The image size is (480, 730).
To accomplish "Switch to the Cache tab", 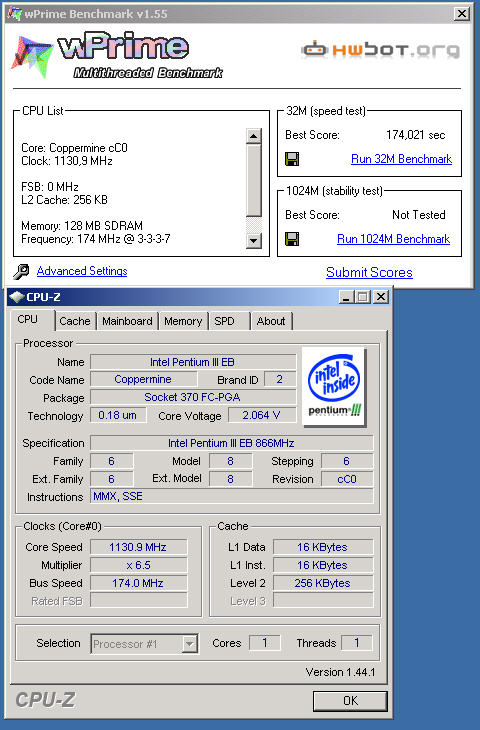I will [75, 321].
